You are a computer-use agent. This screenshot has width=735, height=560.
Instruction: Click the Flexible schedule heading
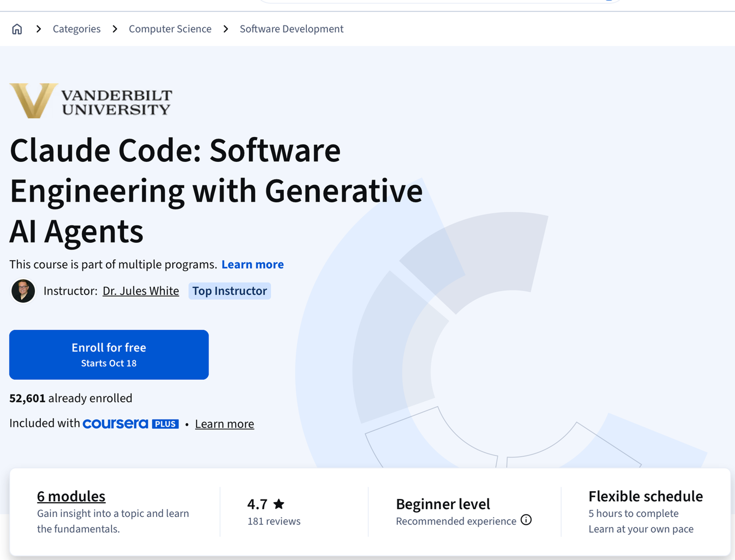[x=646, y=496]
